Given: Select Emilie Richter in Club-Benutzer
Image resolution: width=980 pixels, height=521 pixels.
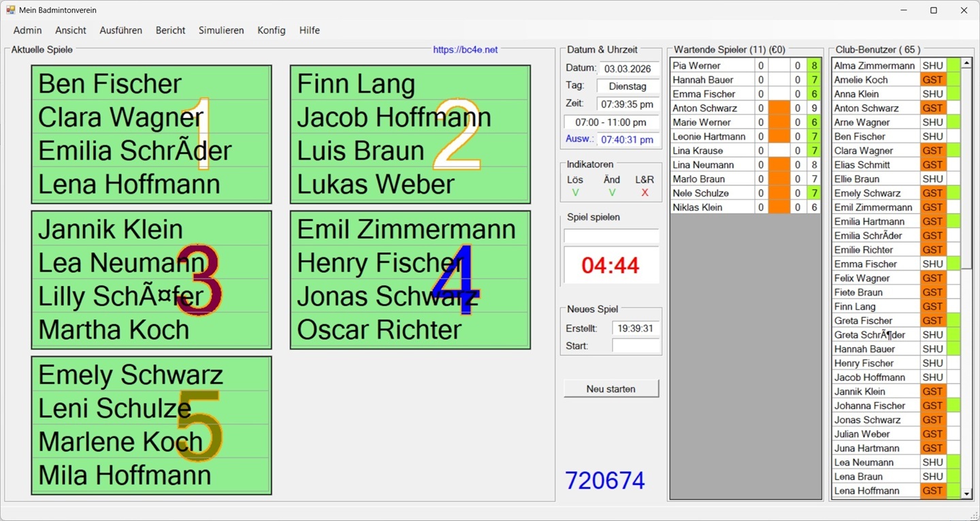Looking at the screenshot, I should [x=876, y=250].
